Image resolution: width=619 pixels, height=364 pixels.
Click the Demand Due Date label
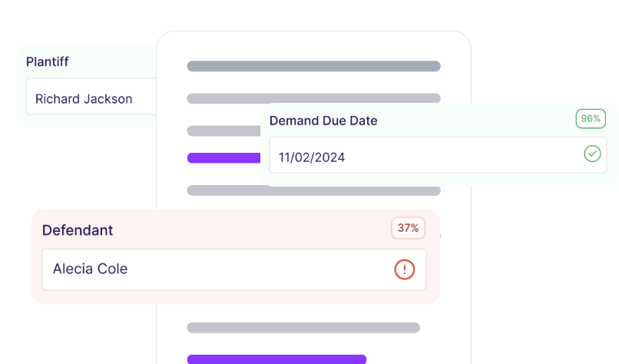tap(323, 121)
